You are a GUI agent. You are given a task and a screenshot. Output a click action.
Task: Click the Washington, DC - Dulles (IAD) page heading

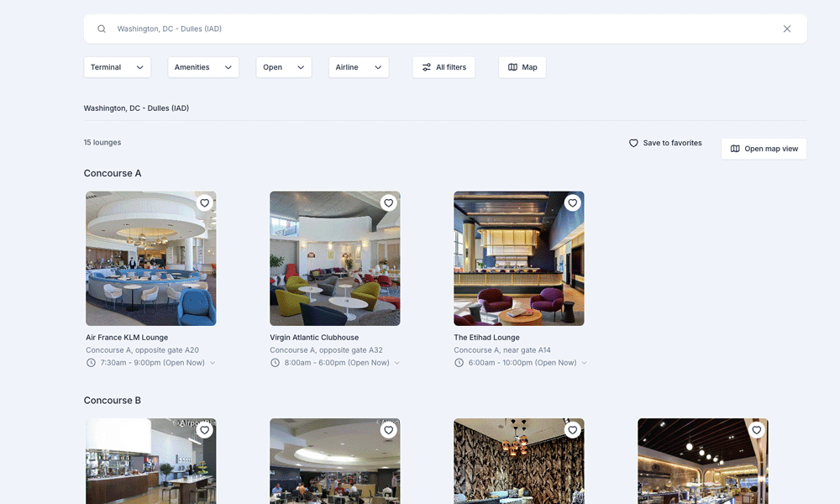tap(137, 108)
